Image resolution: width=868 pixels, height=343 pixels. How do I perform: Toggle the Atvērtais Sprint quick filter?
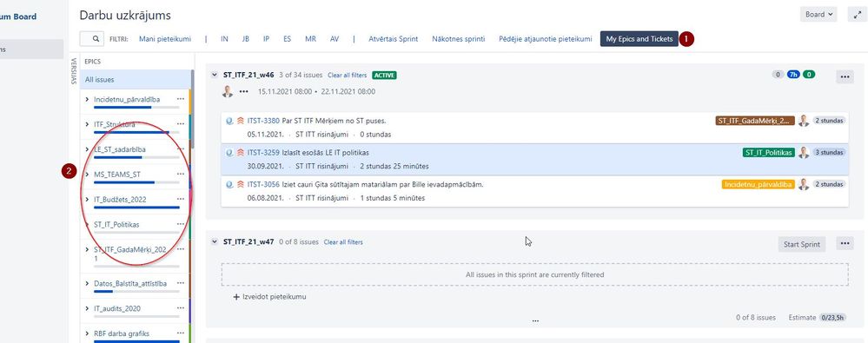(x=393, y=39)
